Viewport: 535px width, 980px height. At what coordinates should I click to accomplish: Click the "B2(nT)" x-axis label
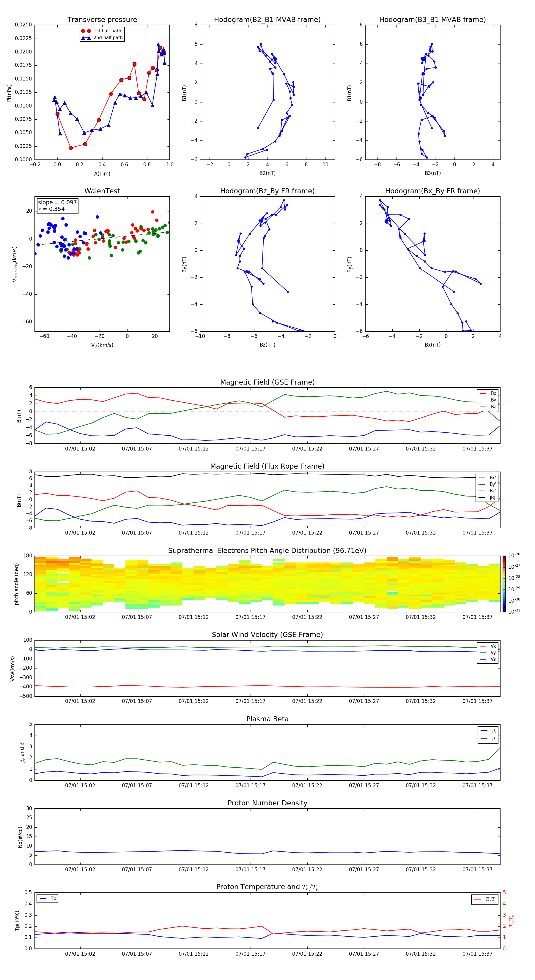[x=267, y=173]
